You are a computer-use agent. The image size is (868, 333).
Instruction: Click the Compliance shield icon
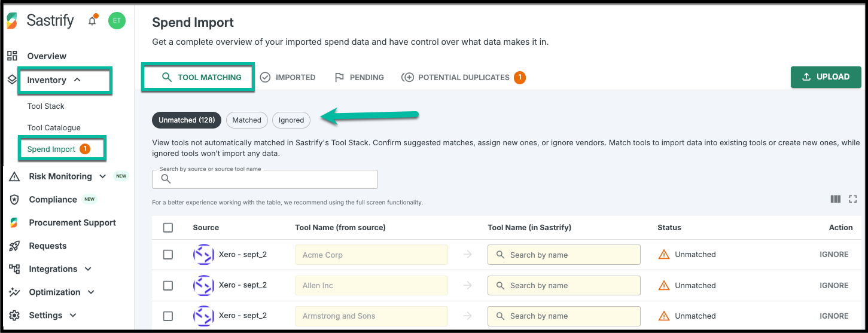[x=14, y=200]
